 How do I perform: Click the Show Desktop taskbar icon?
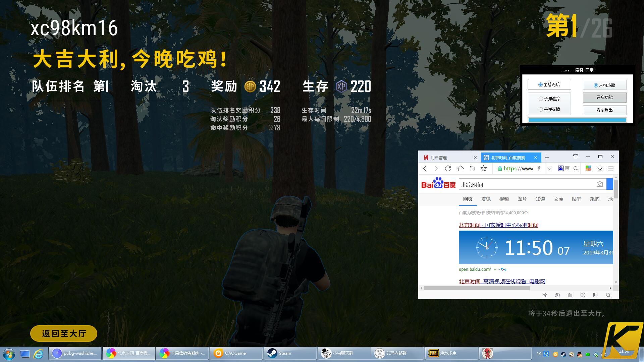25,354
